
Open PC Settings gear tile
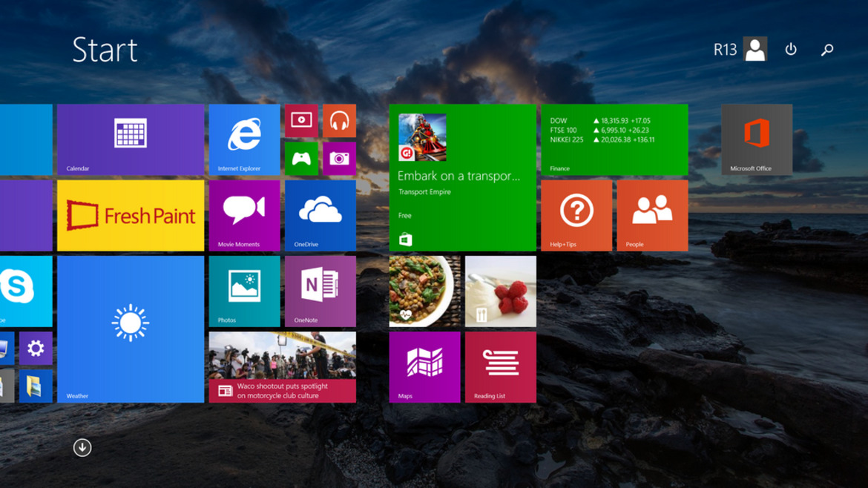(x=36, y=348)
